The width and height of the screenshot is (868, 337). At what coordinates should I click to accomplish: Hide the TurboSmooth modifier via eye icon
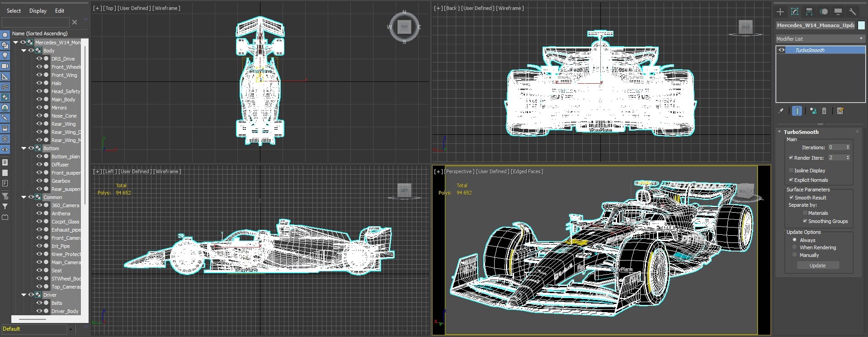782,50
